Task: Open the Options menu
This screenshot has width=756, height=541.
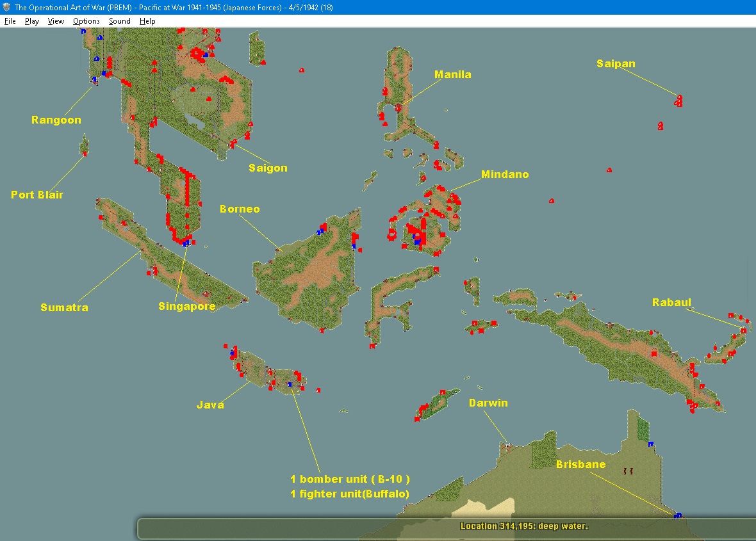Action: pyautogui.click(x=86, y=21)
